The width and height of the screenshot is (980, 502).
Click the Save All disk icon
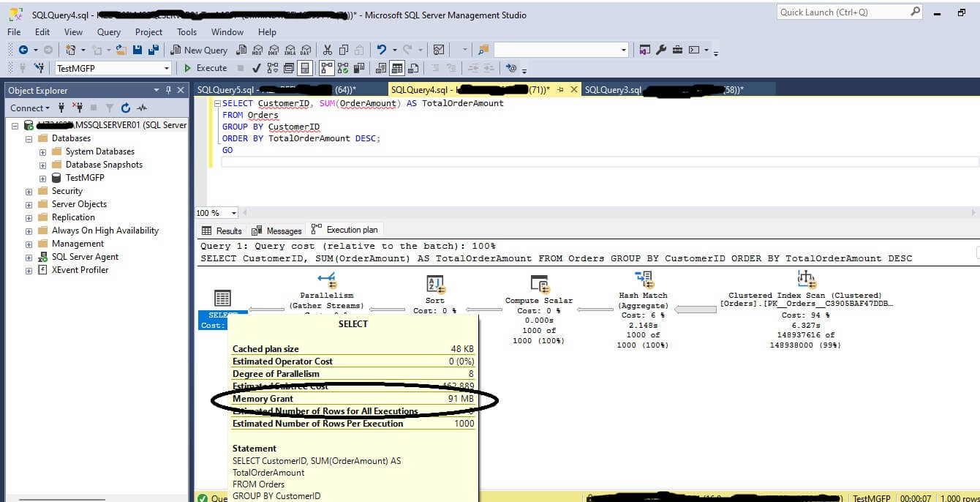(154, 50)
